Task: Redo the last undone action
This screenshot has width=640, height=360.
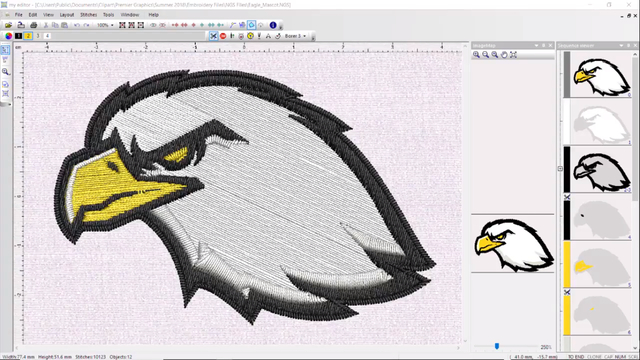Action: tap(87, 25)
